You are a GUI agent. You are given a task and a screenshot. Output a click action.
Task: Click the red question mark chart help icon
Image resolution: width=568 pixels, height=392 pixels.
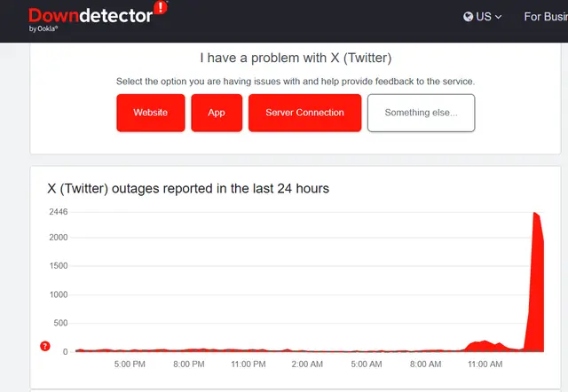click(45, 346)
